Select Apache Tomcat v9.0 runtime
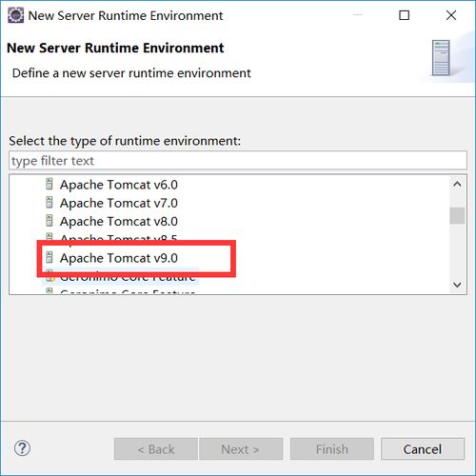Viewport: 476px width, 476px height. point(119,258)
